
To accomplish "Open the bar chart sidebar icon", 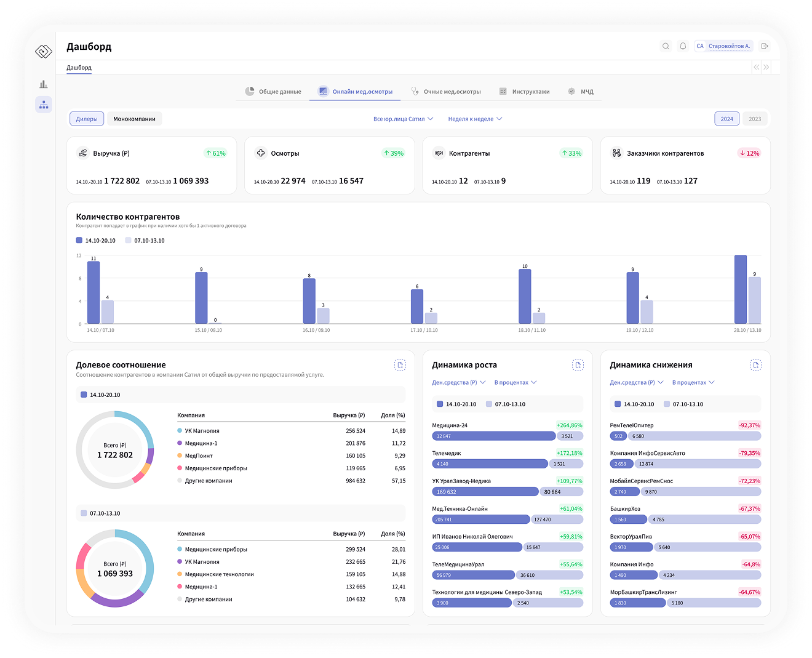I will click(44, 84).
